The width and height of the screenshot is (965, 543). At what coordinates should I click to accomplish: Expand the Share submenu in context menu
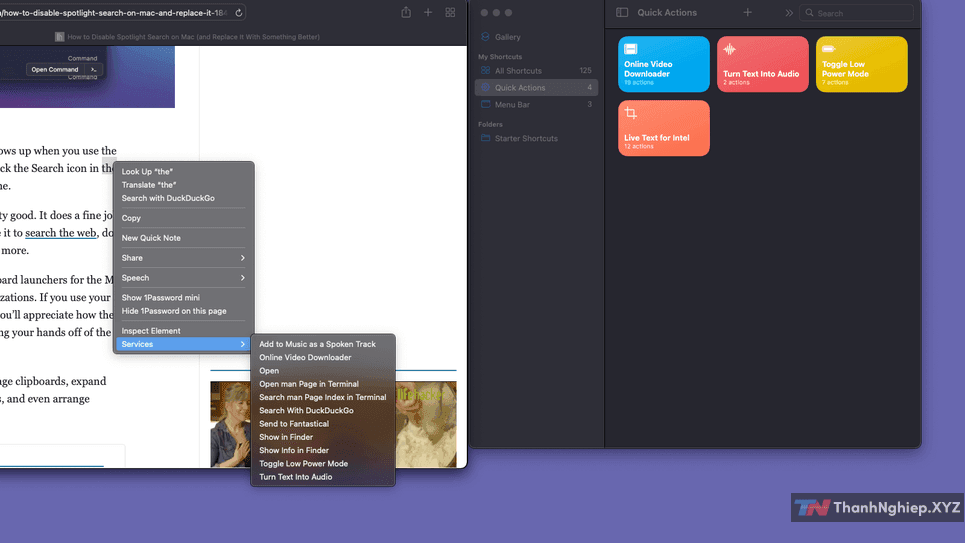point(184,258)
